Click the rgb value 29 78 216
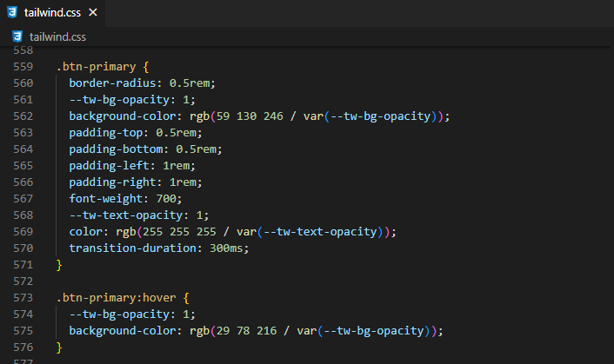This screenshot has height=364, width=614. point(246,331)
